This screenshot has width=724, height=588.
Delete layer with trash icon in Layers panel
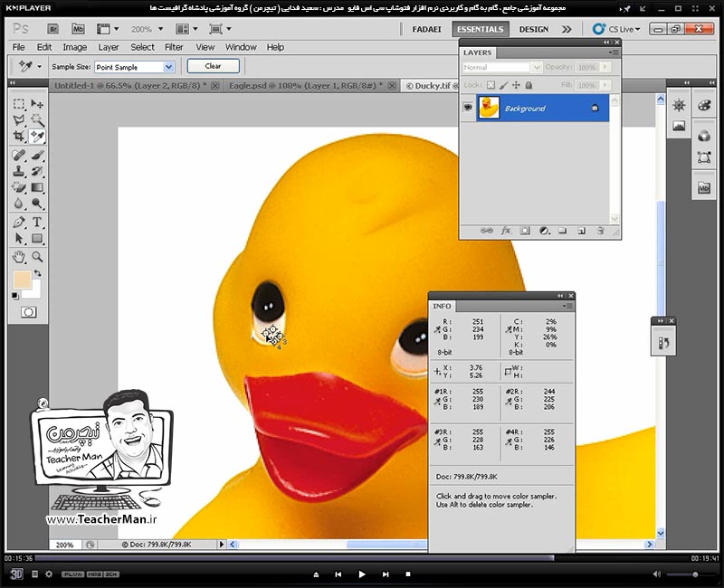[600, 231]
